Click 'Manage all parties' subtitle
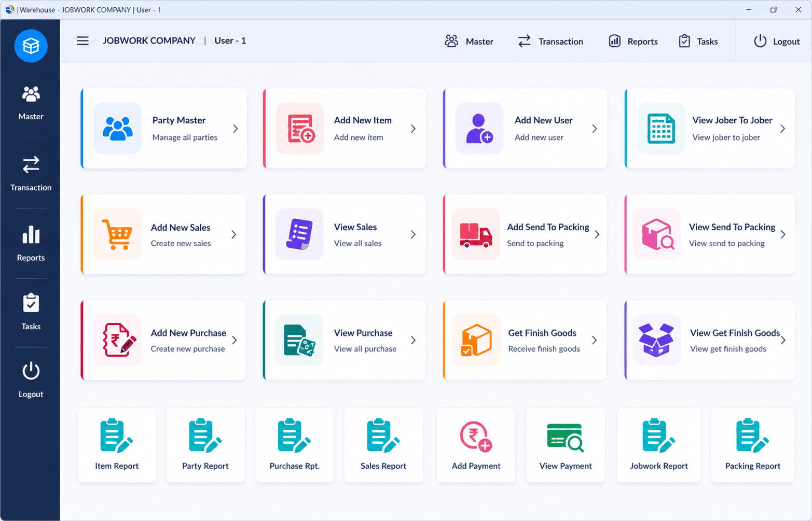 tap(185, 137)
